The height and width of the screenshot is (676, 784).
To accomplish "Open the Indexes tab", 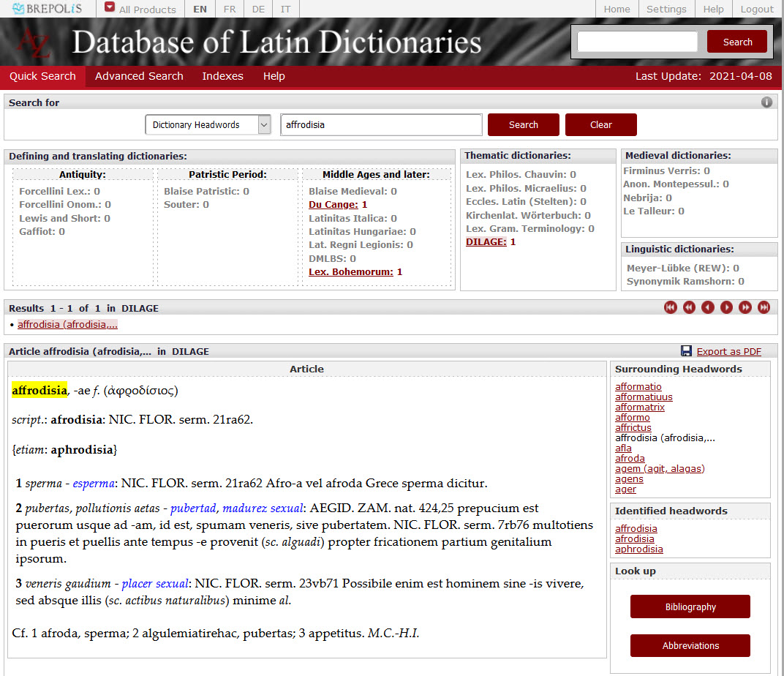I will tap(222, 76).
